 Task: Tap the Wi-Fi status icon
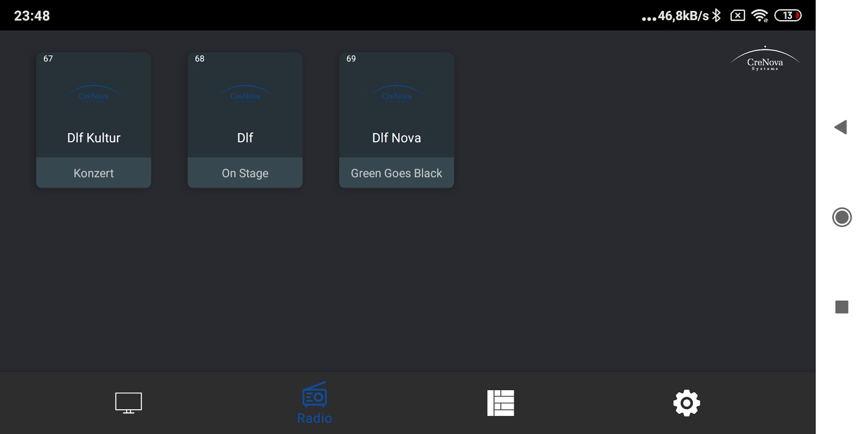click(x=760, y=16)
